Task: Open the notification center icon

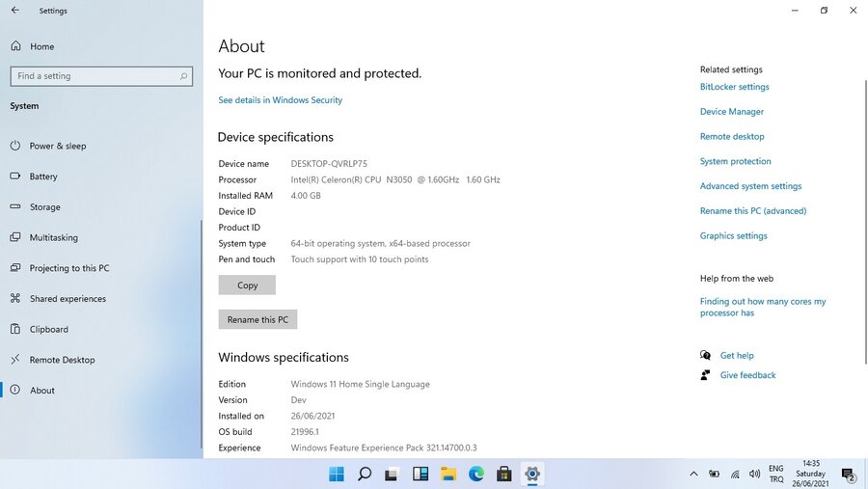Action: pyautogui.click(x=848, y=475)
